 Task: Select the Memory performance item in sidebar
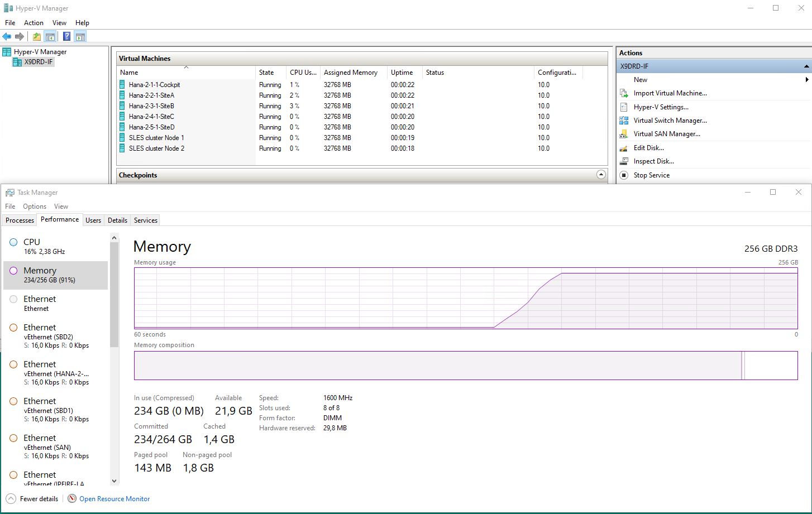[x=56, y=275]
